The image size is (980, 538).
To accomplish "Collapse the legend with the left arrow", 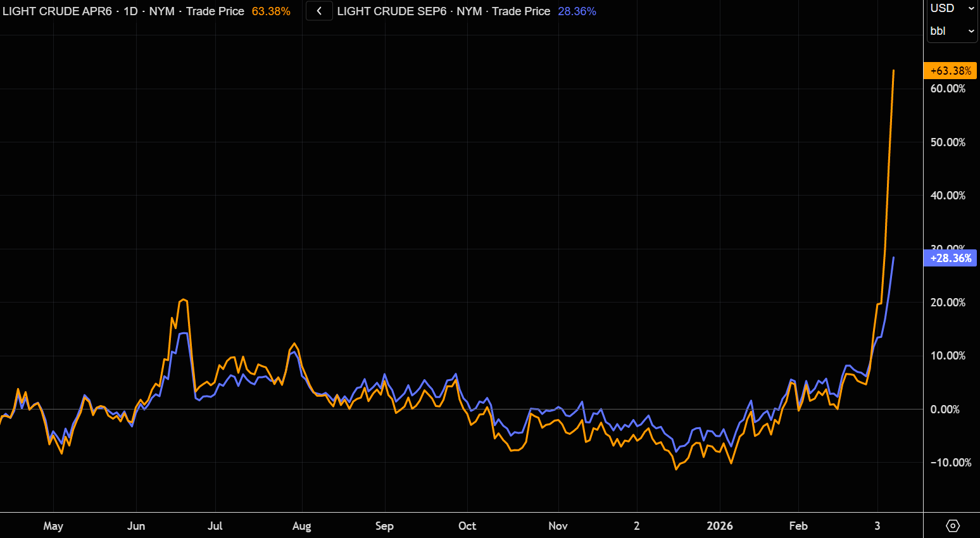I will click(319, 11).
